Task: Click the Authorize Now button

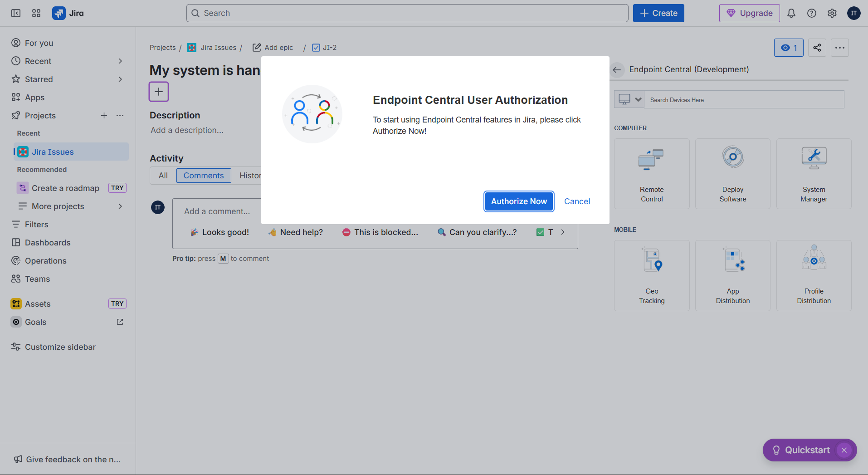Action: point(519,201)
